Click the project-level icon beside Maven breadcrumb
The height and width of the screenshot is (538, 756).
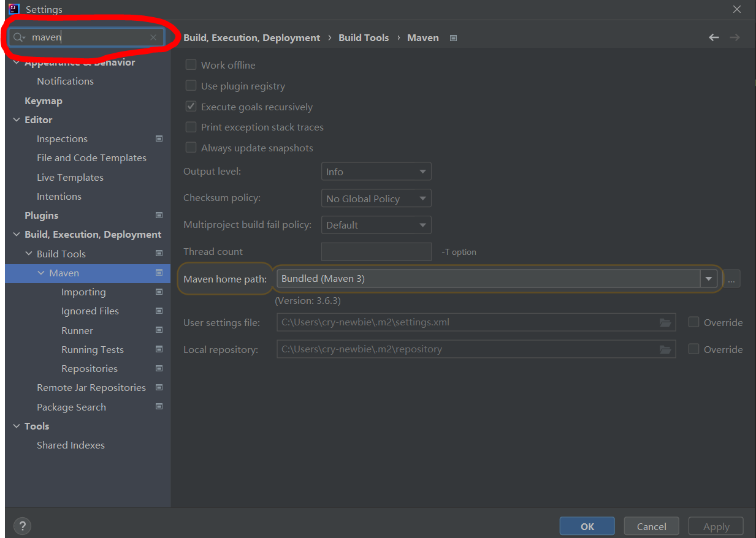pyautogui.click(x=453, y=38)
